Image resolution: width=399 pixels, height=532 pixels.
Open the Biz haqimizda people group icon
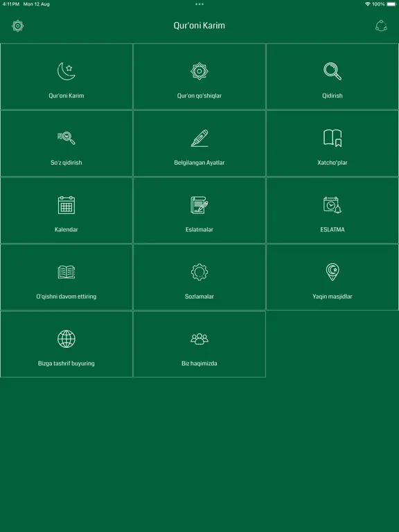199,339
